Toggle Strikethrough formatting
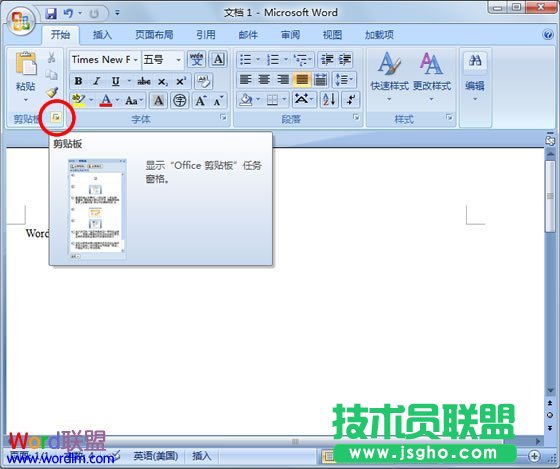The image size is (560, 469). (x=144, y=81)
